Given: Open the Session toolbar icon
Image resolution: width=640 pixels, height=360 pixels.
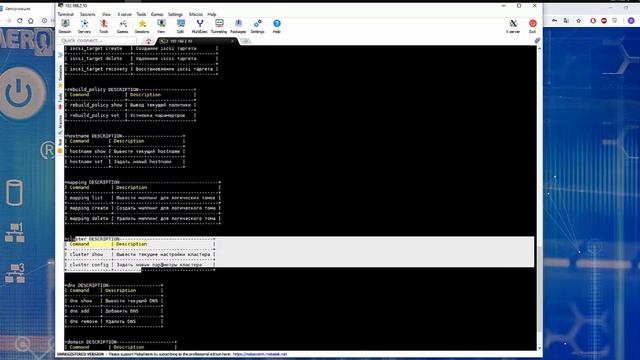Looking at the screenshot, I should point(65,26).
